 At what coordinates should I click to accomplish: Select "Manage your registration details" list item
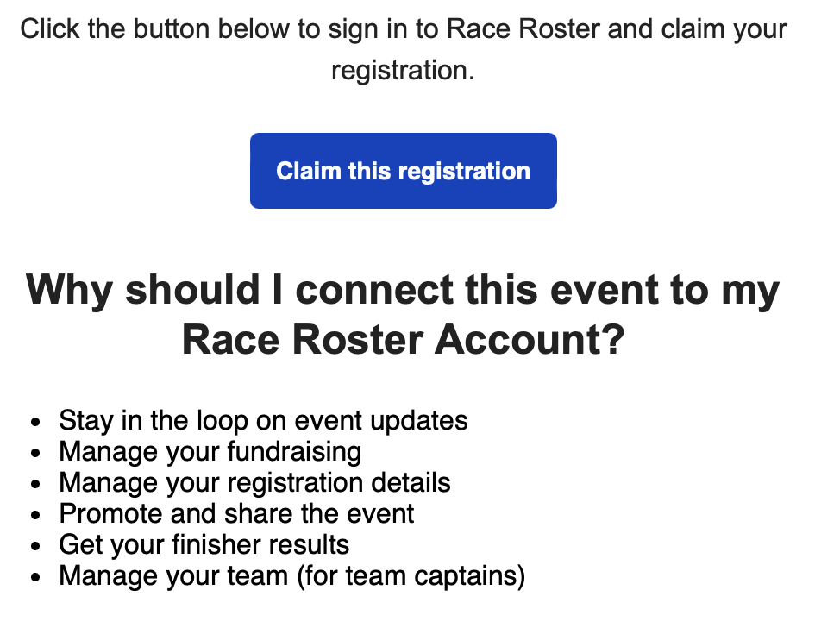pos(254,483)
